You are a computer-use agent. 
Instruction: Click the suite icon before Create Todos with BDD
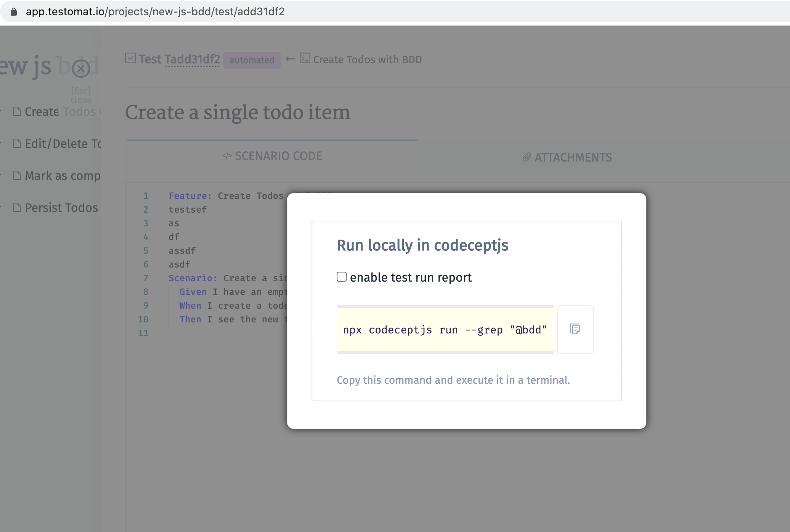click(304, 59)
